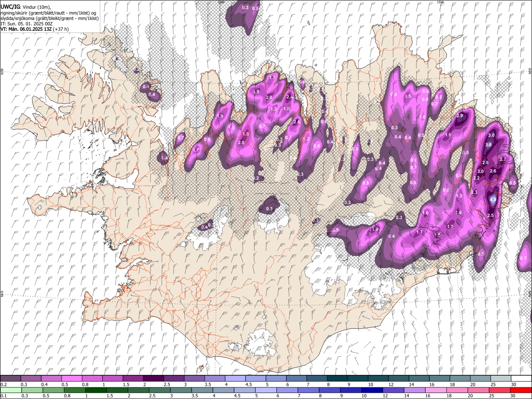Viewport: 532px width, 399px height.
Task: Select the 2.8 value label in the east
Action: coord(485,163)
